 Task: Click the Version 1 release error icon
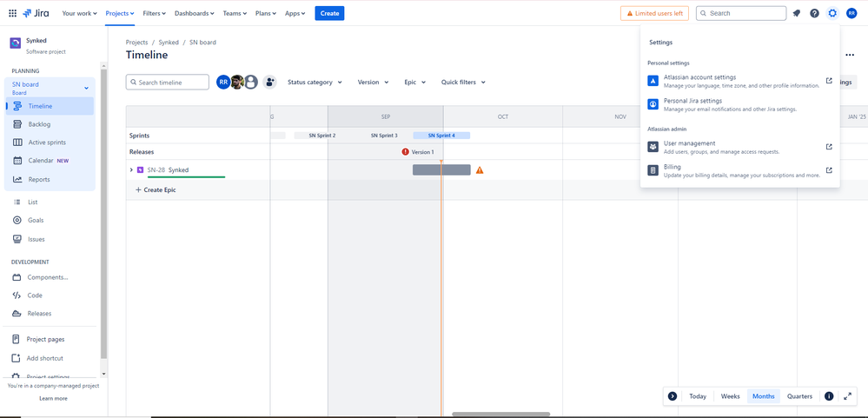[x=405, y=152]
